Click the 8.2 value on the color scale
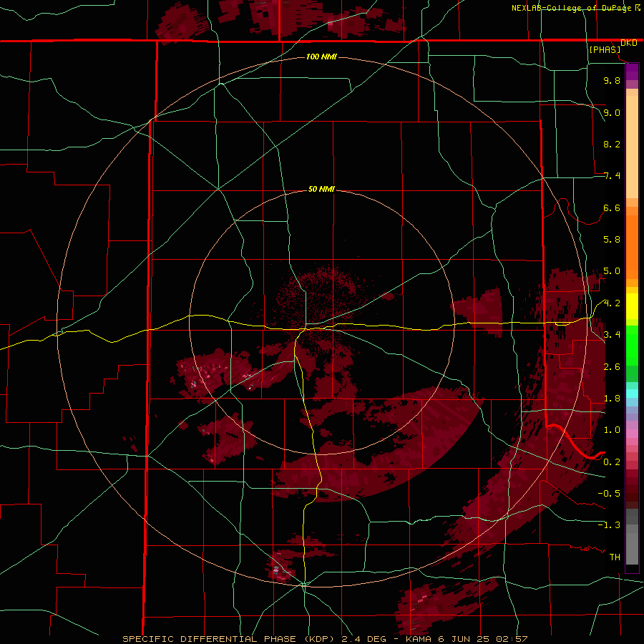This screenshot has height=644, width=644. (x=612, y=144)
